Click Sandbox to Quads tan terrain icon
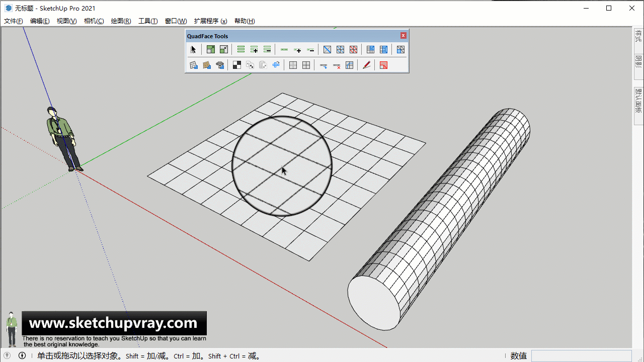Screen dimensions: 644x362 206,65
